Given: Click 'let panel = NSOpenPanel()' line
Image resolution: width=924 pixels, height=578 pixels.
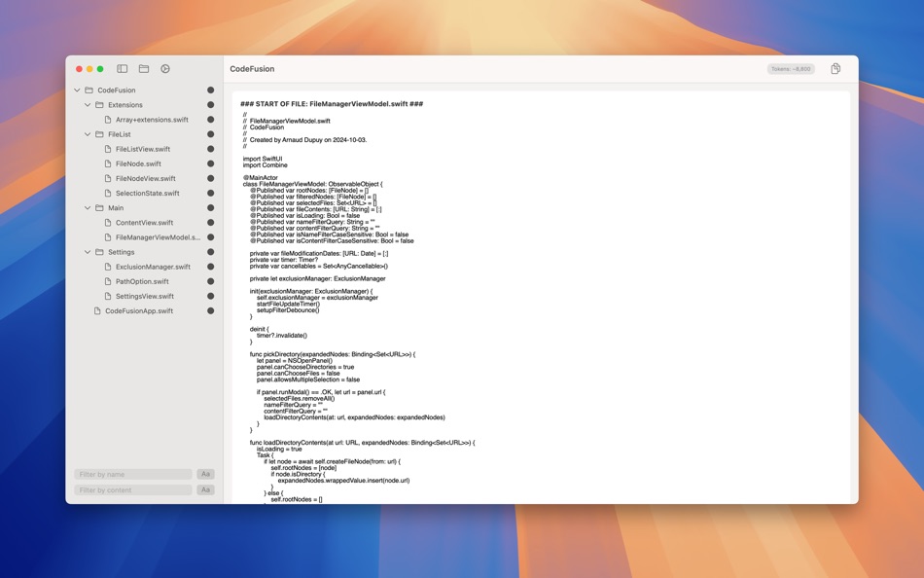Looking at the screenshot, I should (x=295, y=360).
